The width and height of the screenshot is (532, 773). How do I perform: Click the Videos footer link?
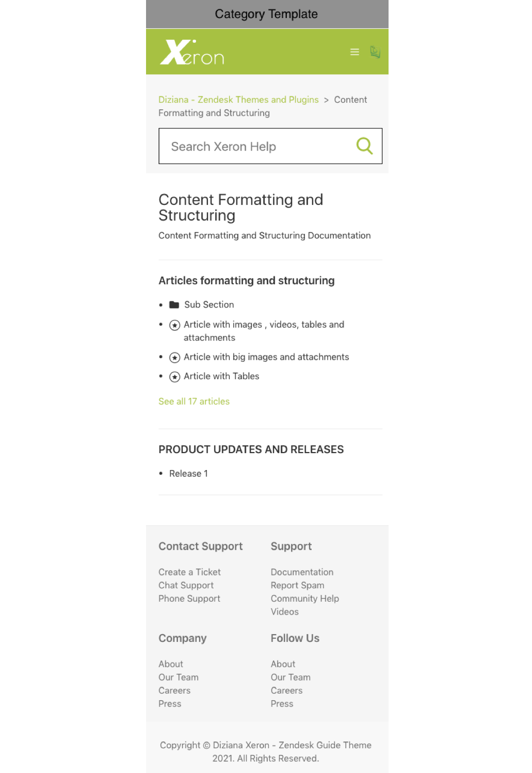[284, 612]
